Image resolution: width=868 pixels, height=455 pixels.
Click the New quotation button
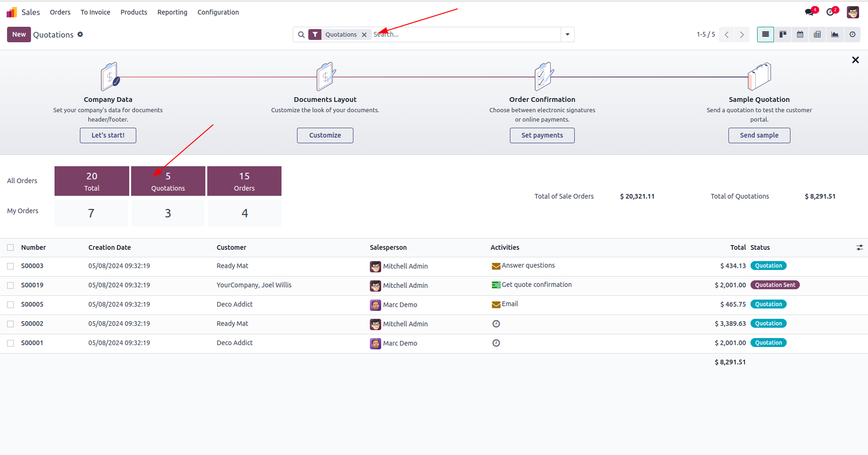[19, 34]
